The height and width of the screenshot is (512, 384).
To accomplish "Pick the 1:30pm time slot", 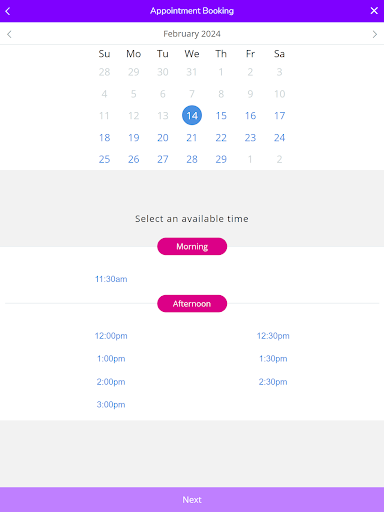I will pyautogui.click(x=273, y=359).
